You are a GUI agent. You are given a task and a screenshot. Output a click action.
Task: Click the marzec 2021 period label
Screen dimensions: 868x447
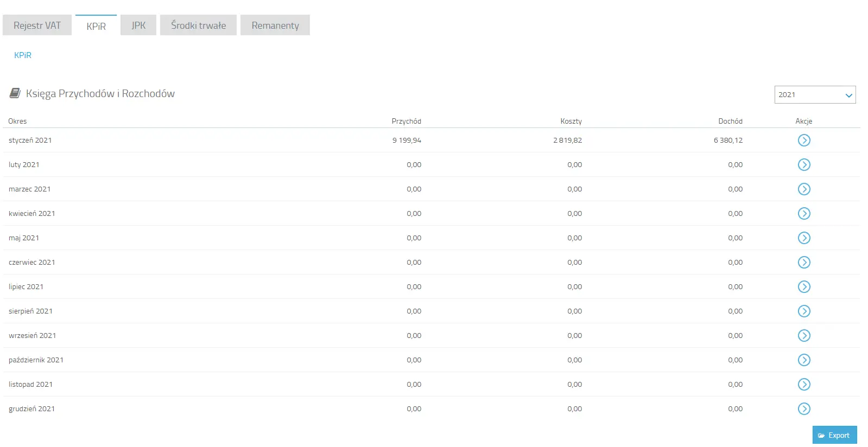(30, 189)
